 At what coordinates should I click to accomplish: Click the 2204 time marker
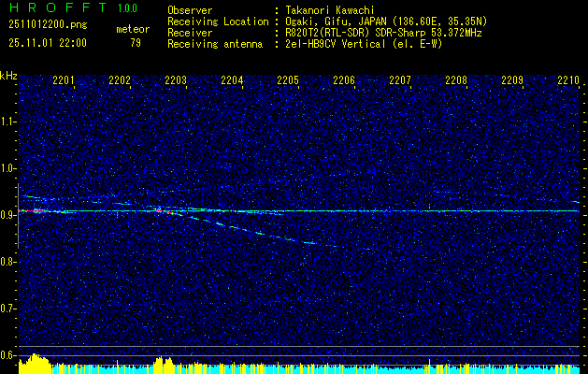coord(232,79)
